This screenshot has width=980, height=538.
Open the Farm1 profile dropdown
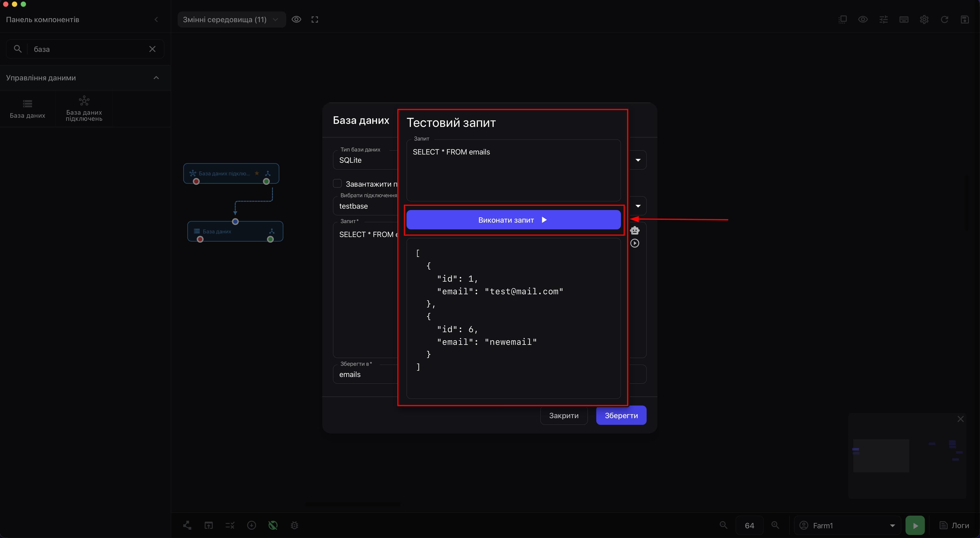848,525
